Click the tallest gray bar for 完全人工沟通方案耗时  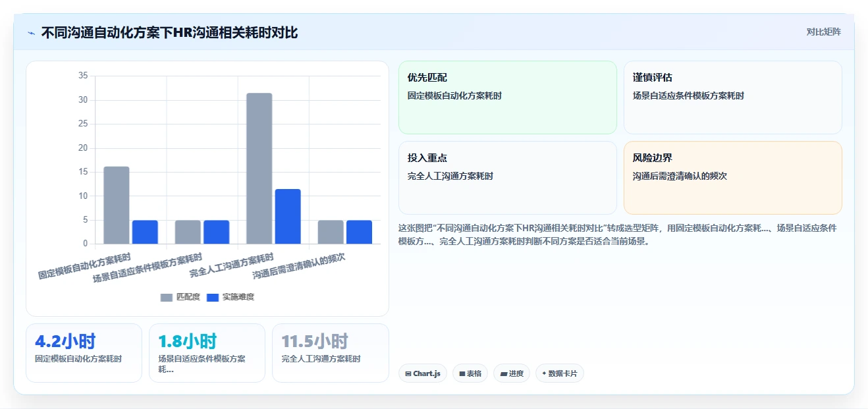pos(259,169)
